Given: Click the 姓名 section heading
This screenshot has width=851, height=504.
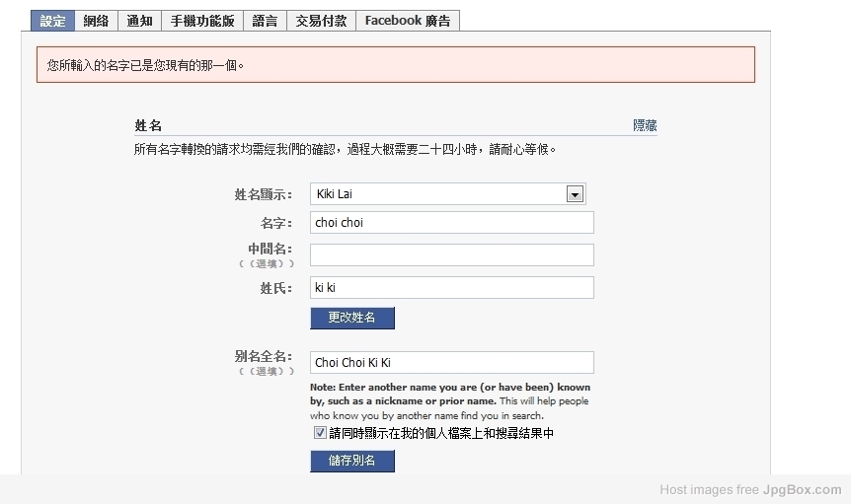Looking at the screenshot, I should [148, 125].
